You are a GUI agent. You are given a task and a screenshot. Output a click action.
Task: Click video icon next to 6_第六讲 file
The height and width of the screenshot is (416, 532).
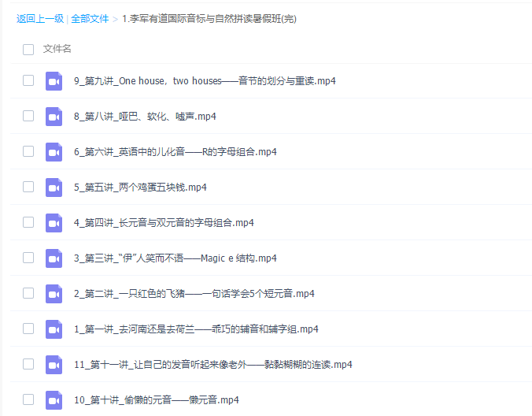click(x=54, y=151)
